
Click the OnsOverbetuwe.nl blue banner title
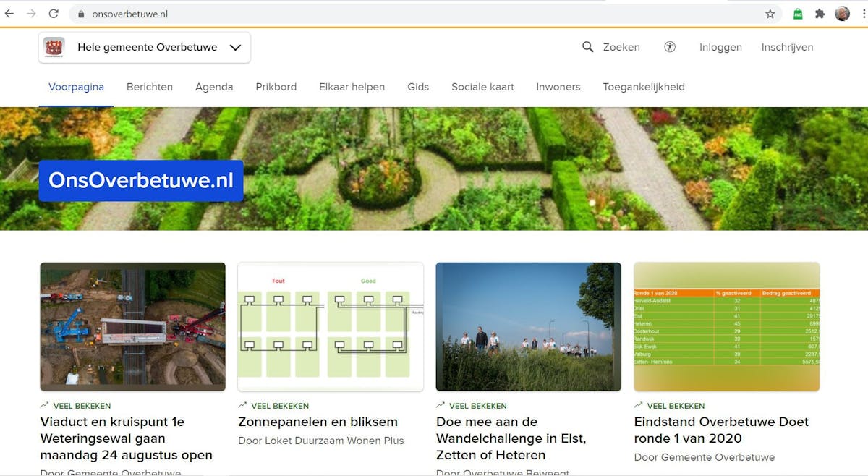(141, 181)
